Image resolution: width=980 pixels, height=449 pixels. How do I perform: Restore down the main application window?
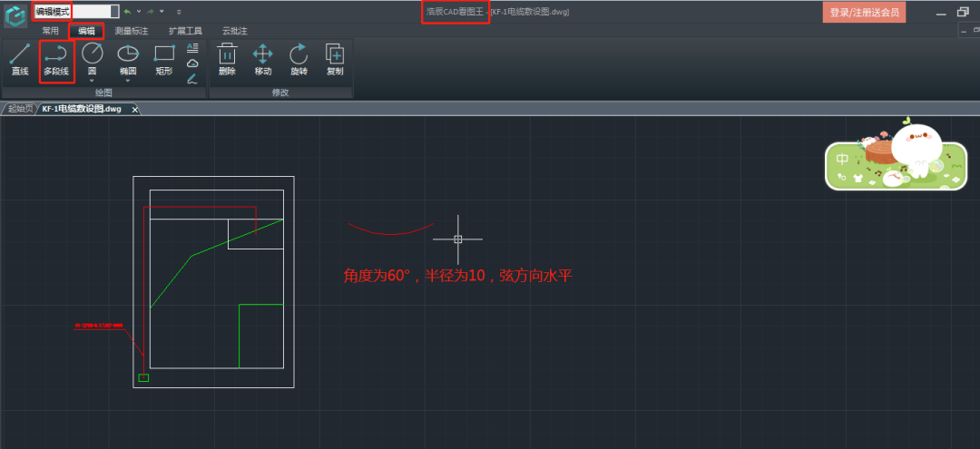[963, 12]
